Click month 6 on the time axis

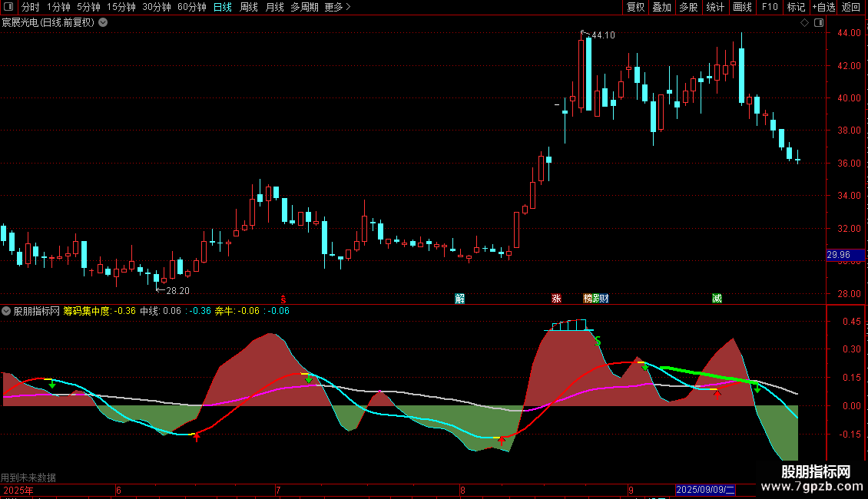(x=118, y=490)
